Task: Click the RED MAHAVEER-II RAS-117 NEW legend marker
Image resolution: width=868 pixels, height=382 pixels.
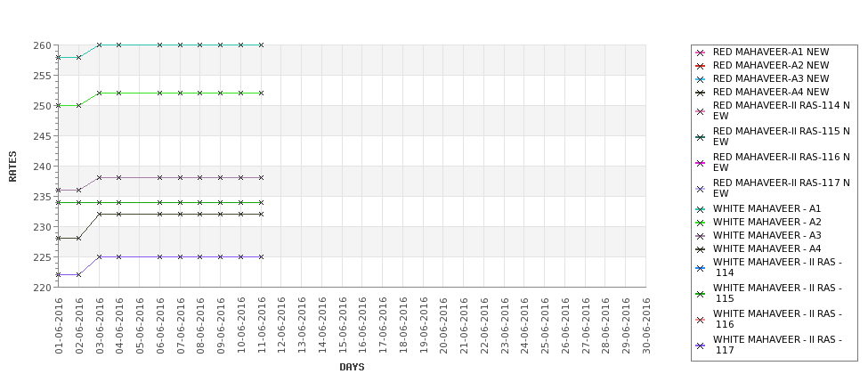Action: pos(701,189)
